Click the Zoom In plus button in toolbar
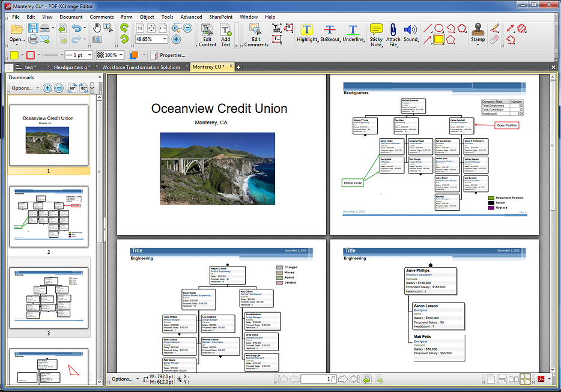The image size is (561, 392). click(176, 40)
